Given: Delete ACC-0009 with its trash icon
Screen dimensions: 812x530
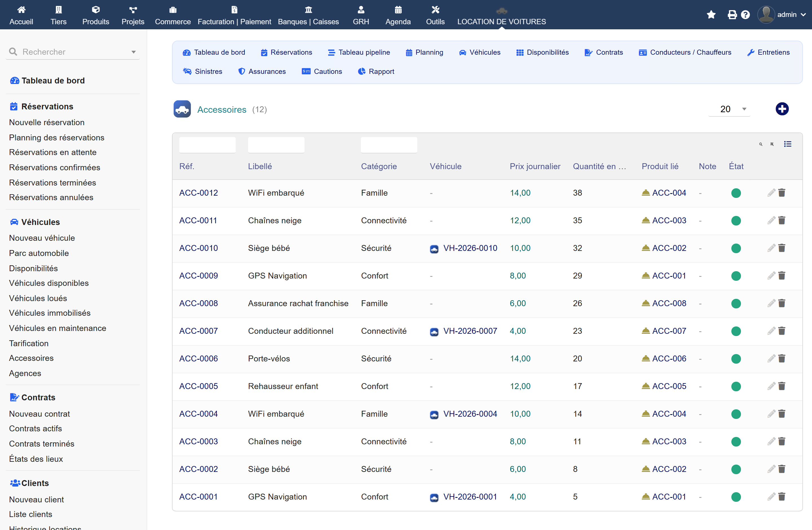Looking at the screenshot, I should 782,276.
